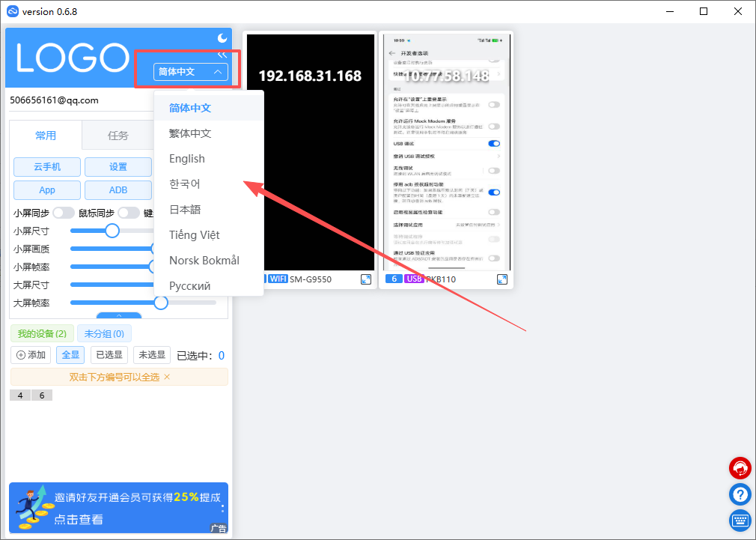756x540 pixels.
Task: Click the keyboard icon at bottom right
Action: point(740,520)
